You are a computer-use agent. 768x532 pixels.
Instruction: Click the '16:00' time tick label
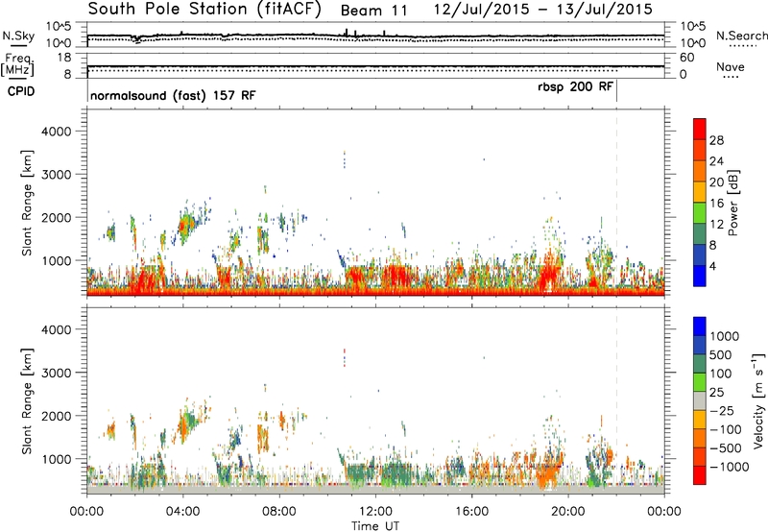pos(471,512)
